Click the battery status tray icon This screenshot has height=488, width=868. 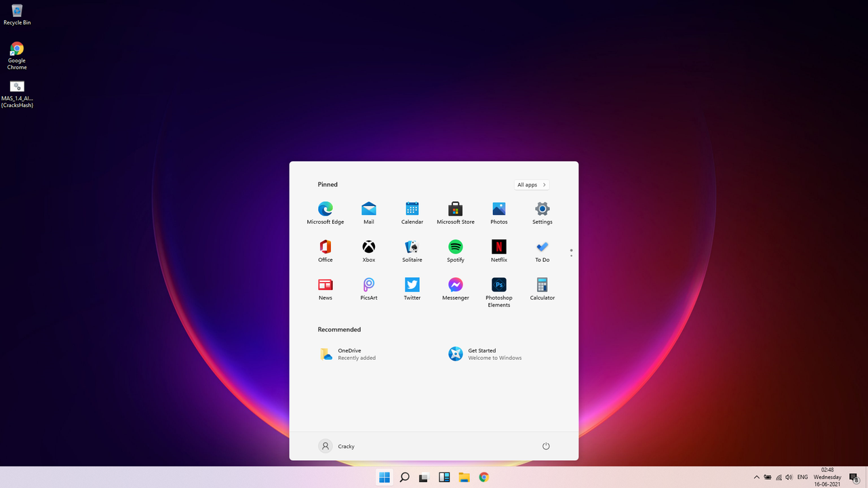click(768, 477)
